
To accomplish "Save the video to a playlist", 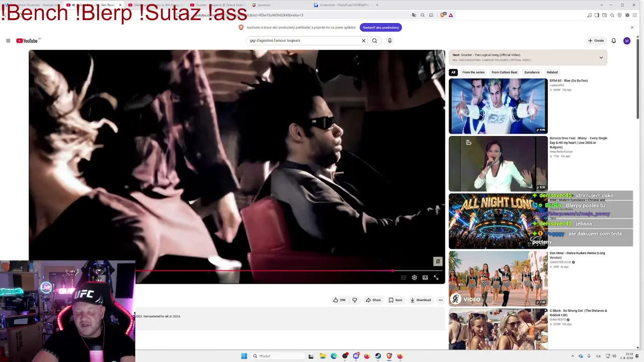I will click(395, 300).
